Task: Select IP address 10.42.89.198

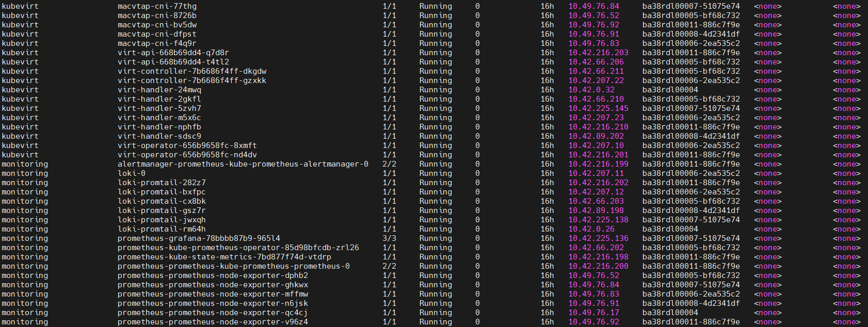Action: click(x=596, y=210)
